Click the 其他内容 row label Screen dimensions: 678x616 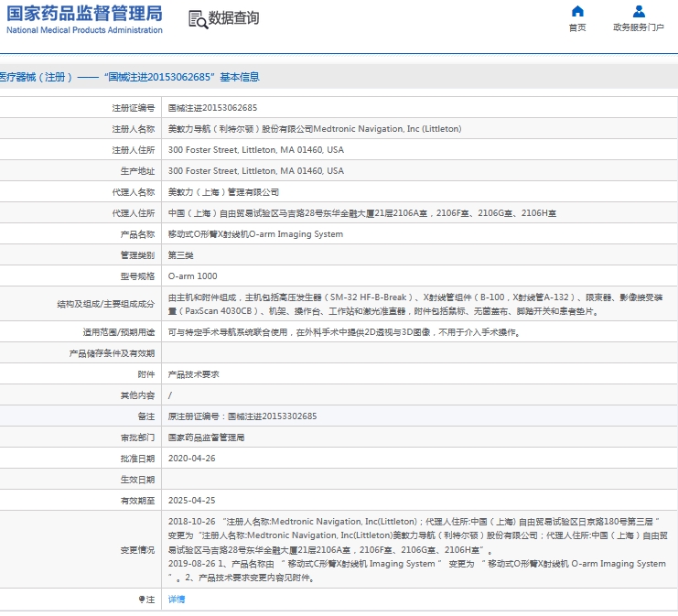point(137,395)
